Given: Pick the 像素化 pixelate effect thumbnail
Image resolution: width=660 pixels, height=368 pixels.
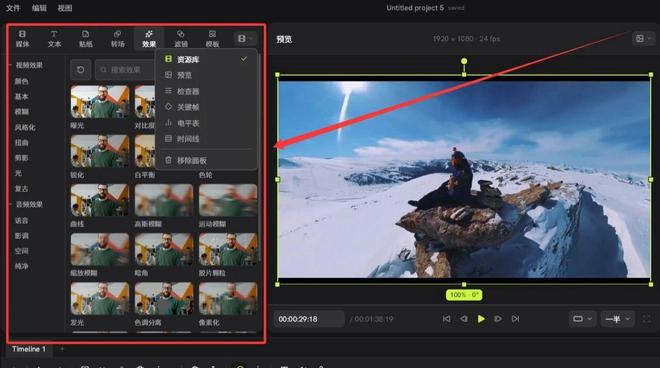Looking at the screenshot, I should click(x=228, y=299).
